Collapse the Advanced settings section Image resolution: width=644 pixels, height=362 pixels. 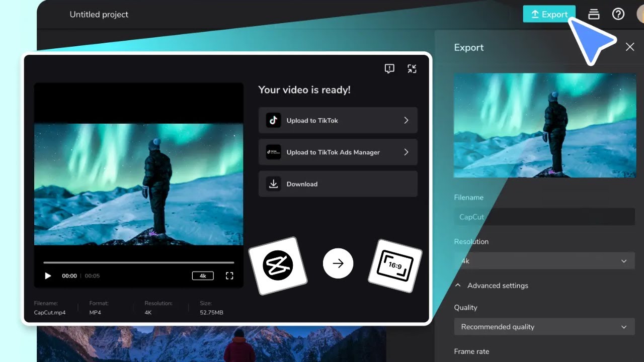click(491, 285)
